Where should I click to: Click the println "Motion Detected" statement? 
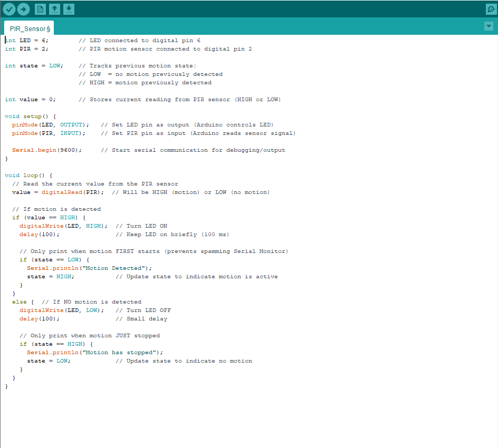click(x=89, y=268)
